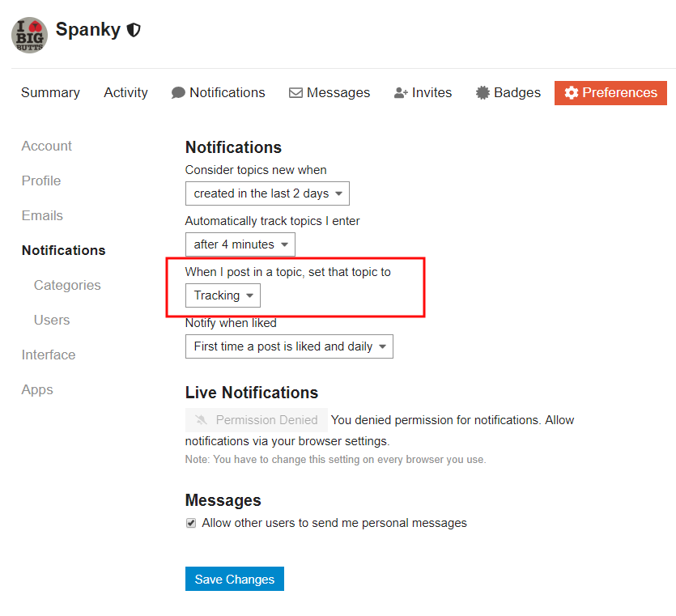
Task: Open the 'First time a post is liked' dropdown
Action: tap(289, 346)
